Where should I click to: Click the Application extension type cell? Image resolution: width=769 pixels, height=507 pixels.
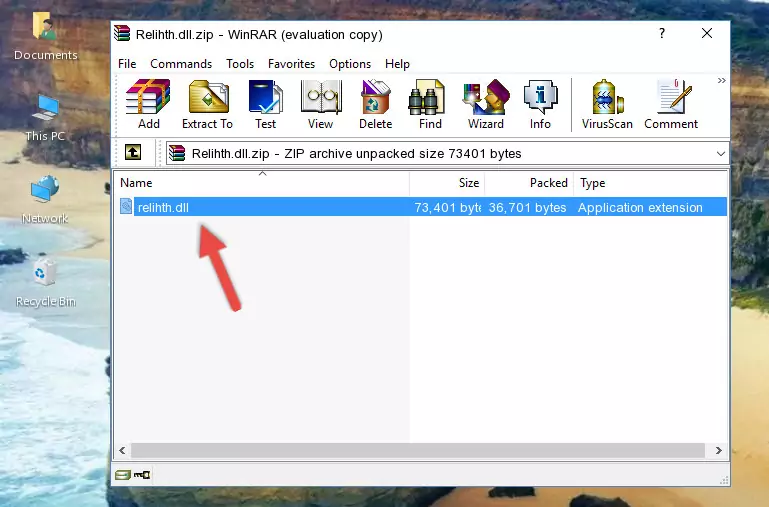(x=640, y=207)
